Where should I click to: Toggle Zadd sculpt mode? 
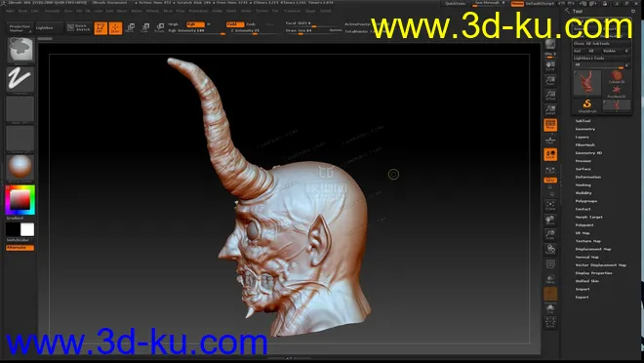point(235,24)
